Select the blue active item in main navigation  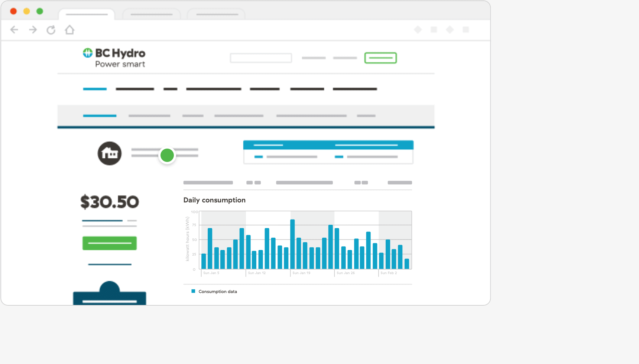(95, 89)
